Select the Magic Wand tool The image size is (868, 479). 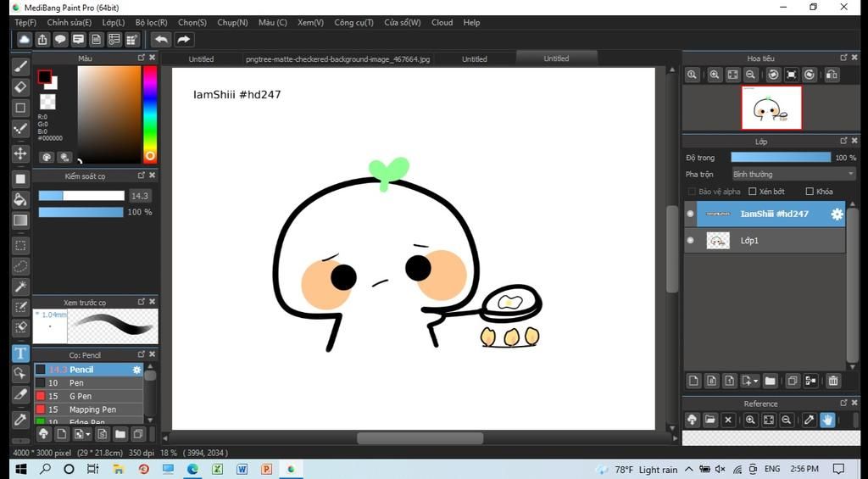click(20, 287)
